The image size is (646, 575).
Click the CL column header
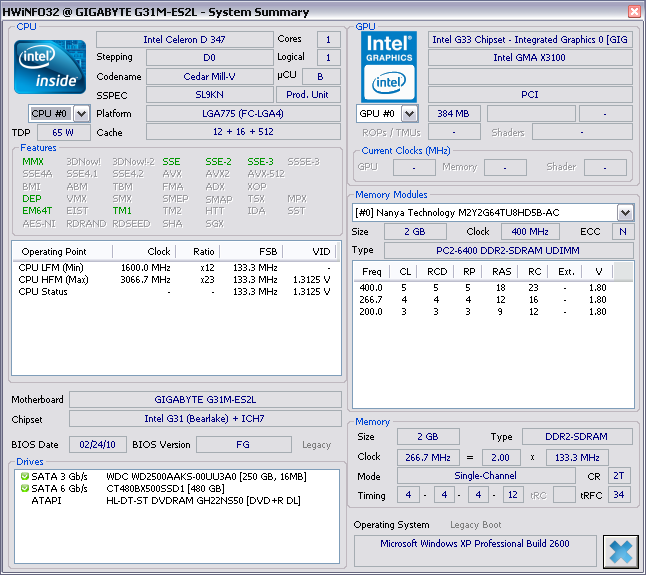tap(405, 271)
